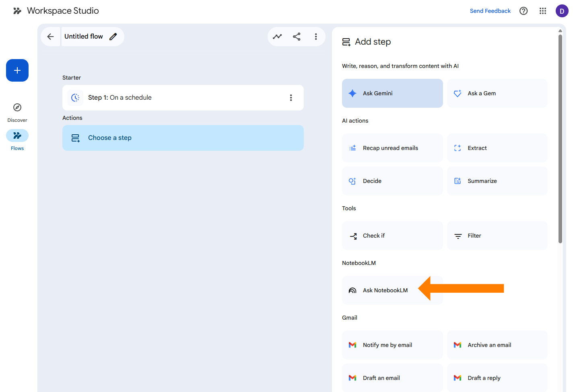Click the Untitled flow title
573x392 pixels.
click(x=84, y=37)
